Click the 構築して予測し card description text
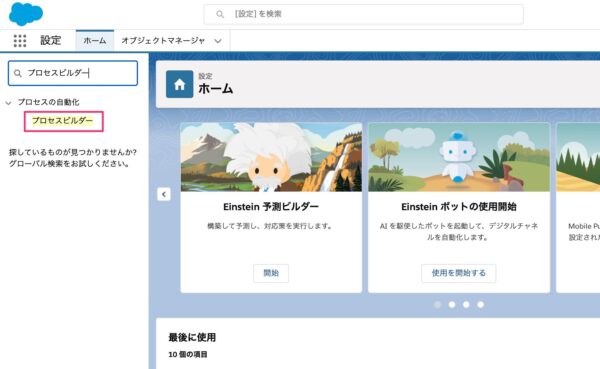This screenshot has width=600, height=369. 271,226
